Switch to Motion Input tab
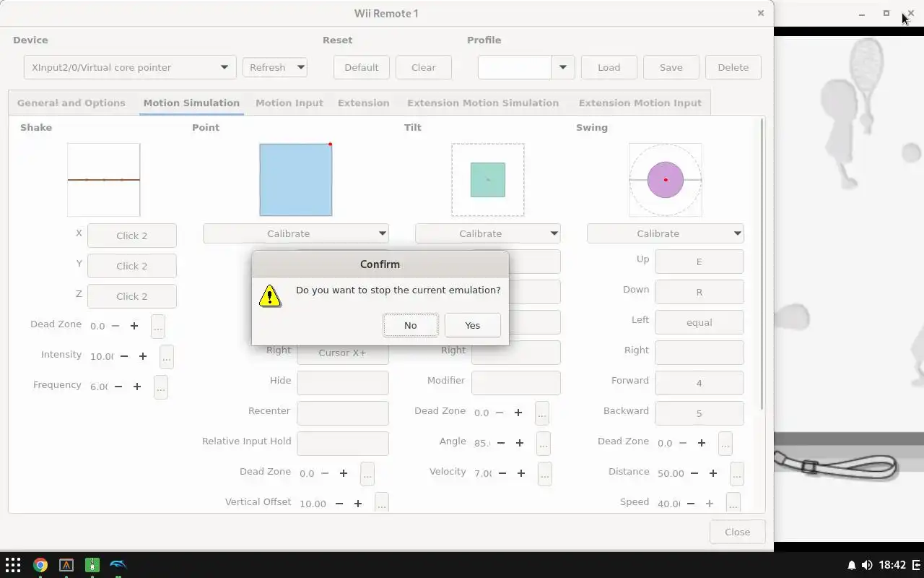 [289, 103]
